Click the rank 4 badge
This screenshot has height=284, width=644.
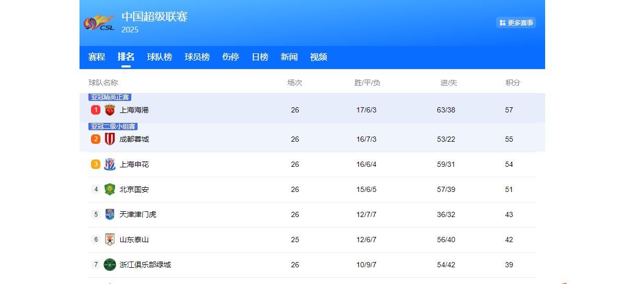click(96, 189)
